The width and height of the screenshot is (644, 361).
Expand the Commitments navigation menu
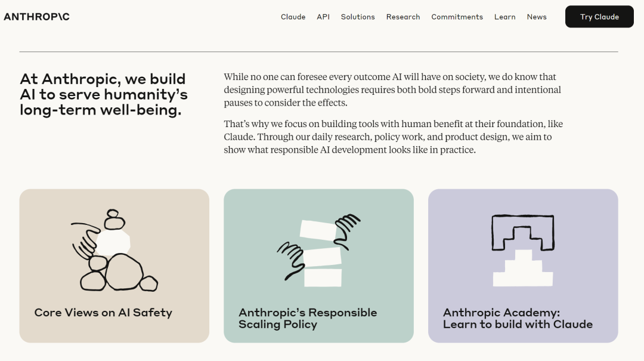pos(457,17)
